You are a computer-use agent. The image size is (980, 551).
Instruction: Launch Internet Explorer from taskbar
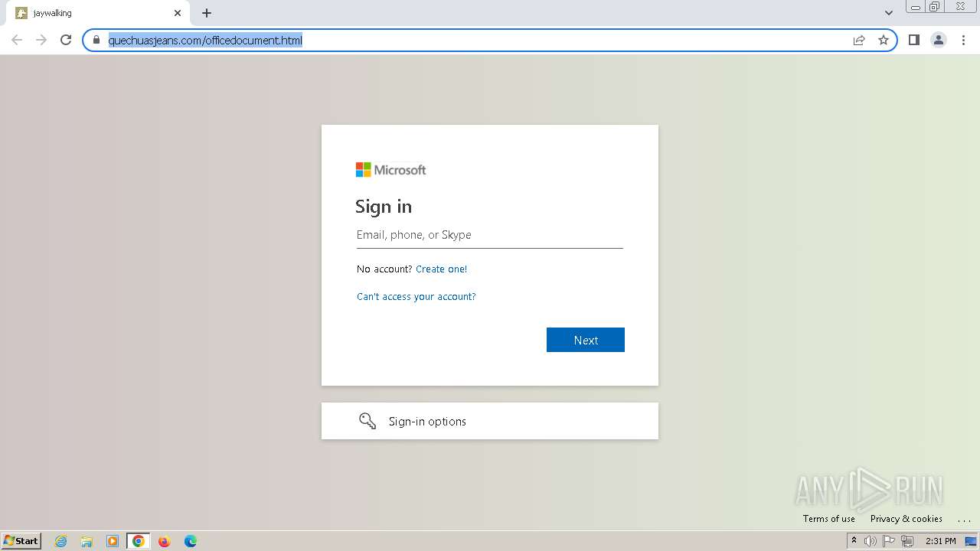click(x=61, y=541)
